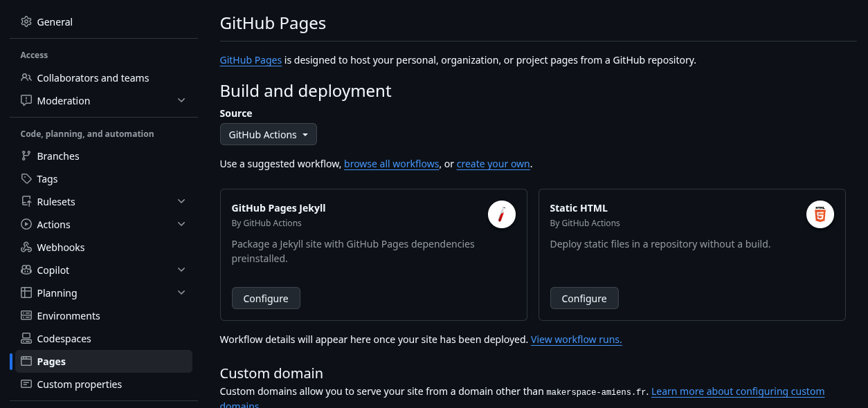Expand the Copilot section chevron
Screen dimensions: 868x408
[x=181, y=270]
